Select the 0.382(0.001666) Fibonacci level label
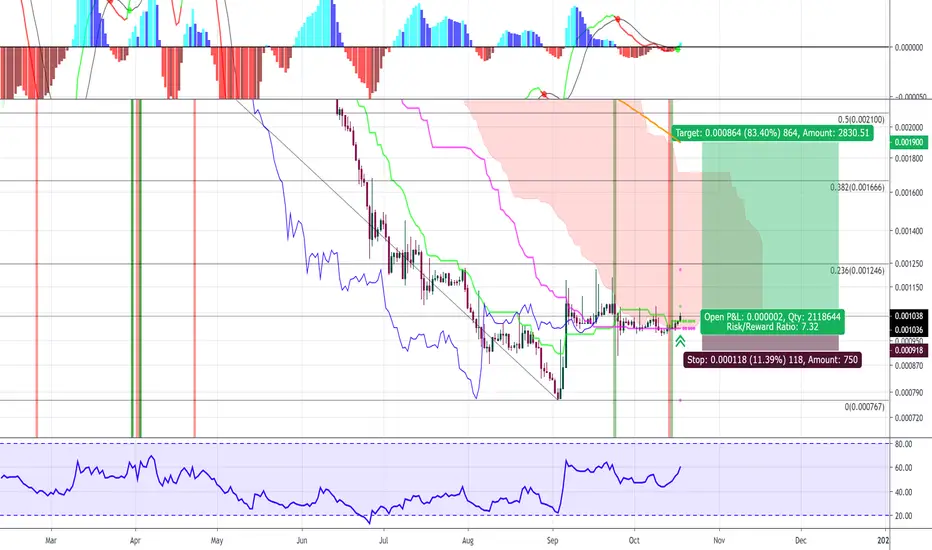Image resolution: width=932 pixels, height=550 pixels. click(857, 187)
